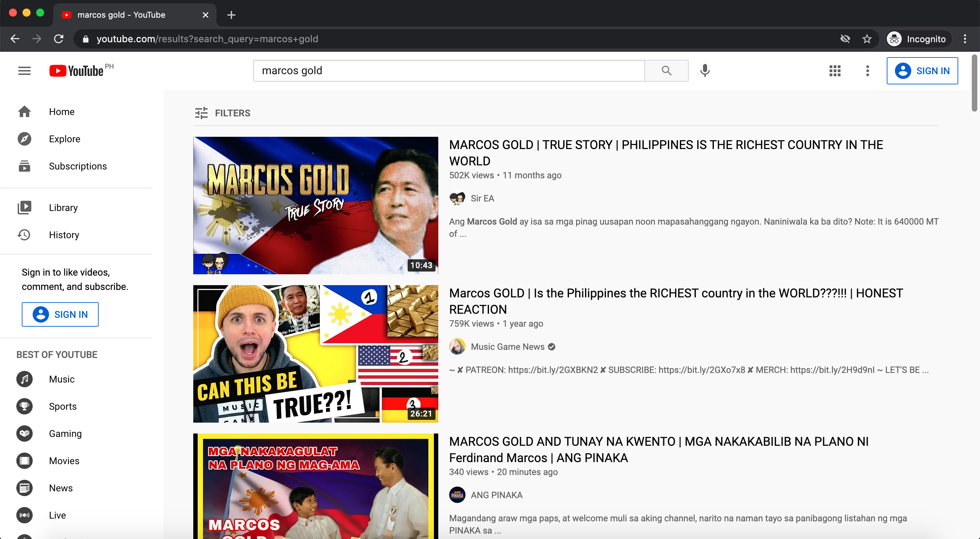Open YouTube settings three-dot menu
This screenshot has height=539, width=980.
pyautogui.click(x=867, y=71)
